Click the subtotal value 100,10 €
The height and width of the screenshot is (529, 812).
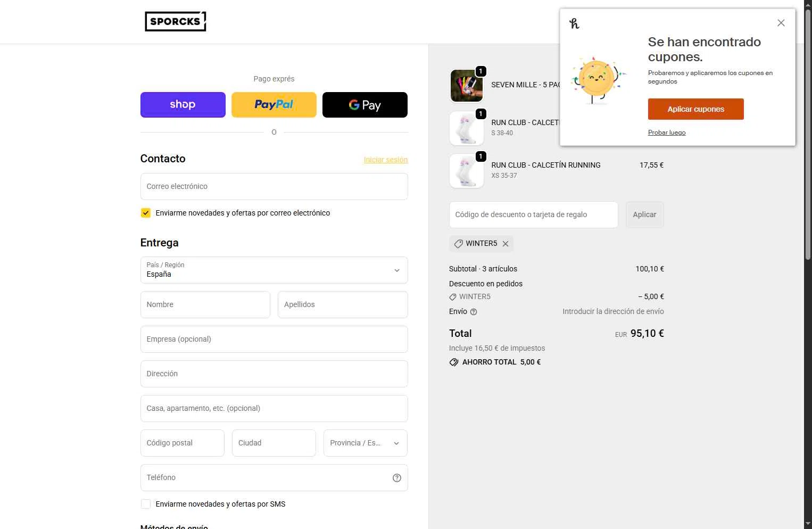tap(650, 269)
